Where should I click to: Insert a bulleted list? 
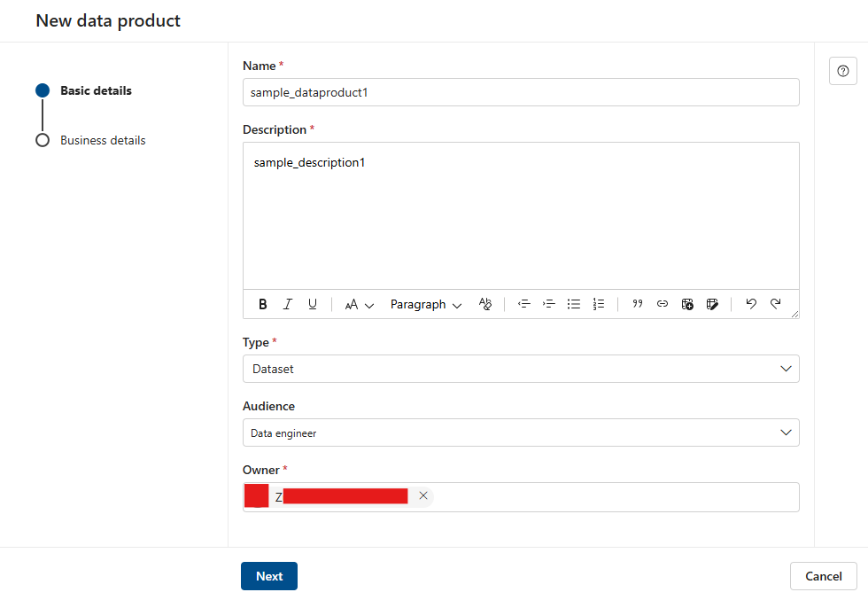tap(574, 304)
